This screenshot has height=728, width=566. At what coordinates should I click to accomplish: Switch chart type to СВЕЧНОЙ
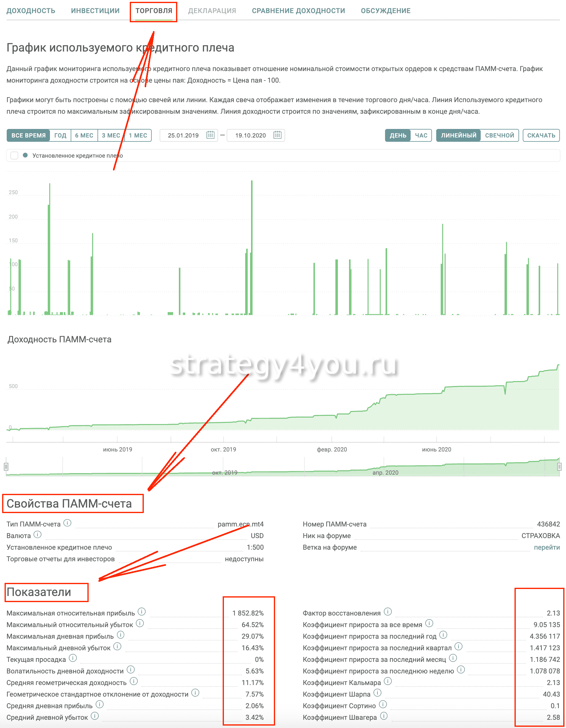tap(499, 135)
